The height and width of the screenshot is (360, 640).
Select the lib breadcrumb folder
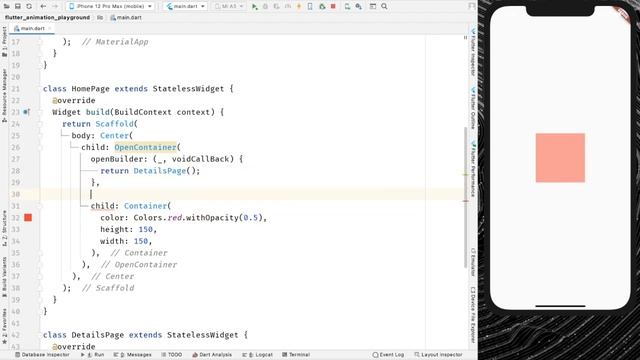[100, 18]
